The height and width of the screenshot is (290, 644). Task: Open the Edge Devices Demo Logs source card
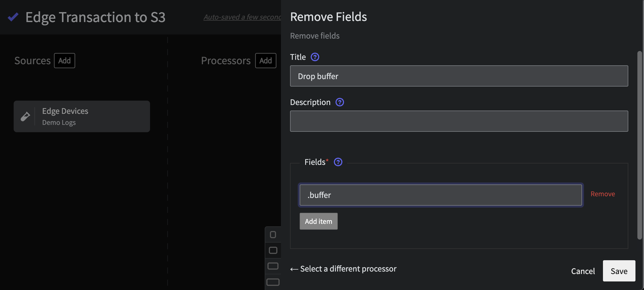82,116
